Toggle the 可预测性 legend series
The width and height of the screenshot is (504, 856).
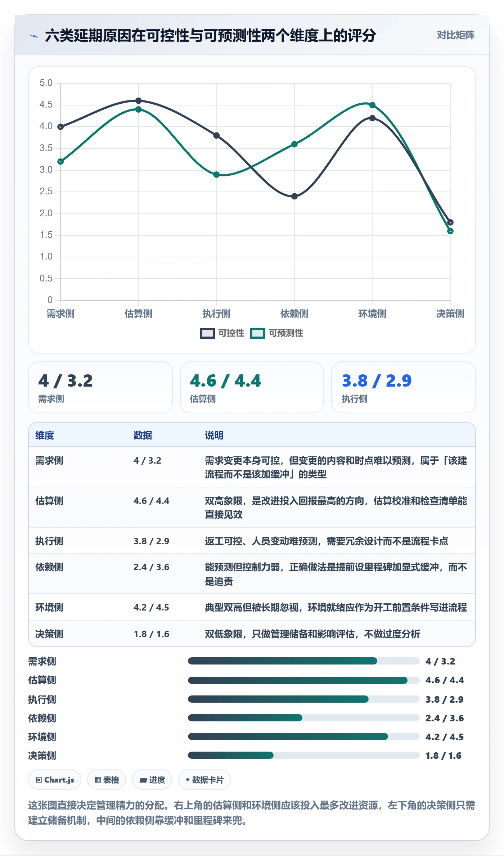[276, 333]
